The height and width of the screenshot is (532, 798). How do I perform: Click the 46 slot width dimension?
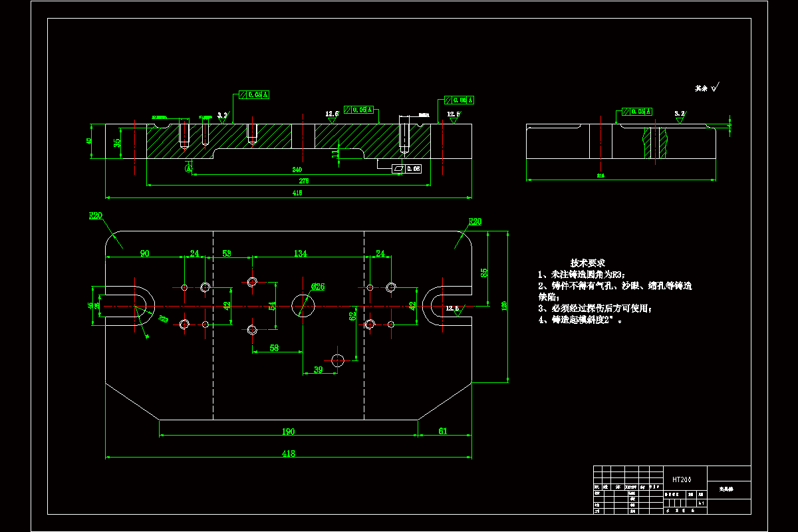tap(91, 306)
